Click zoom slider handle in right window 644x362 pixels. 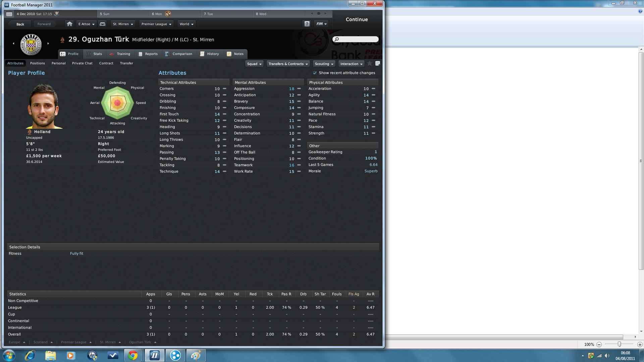tap(619, 344)
